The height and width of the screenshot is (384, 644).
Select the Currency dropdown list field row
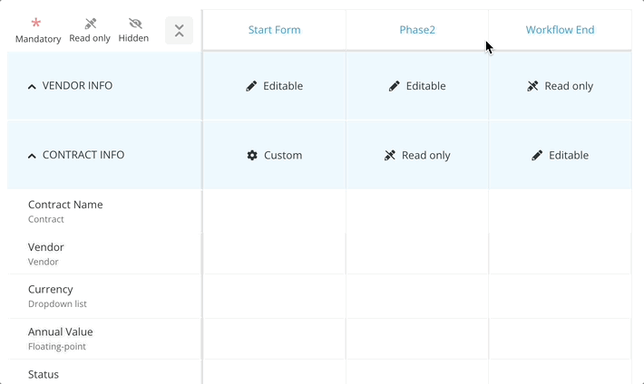(x=104, y=296)
